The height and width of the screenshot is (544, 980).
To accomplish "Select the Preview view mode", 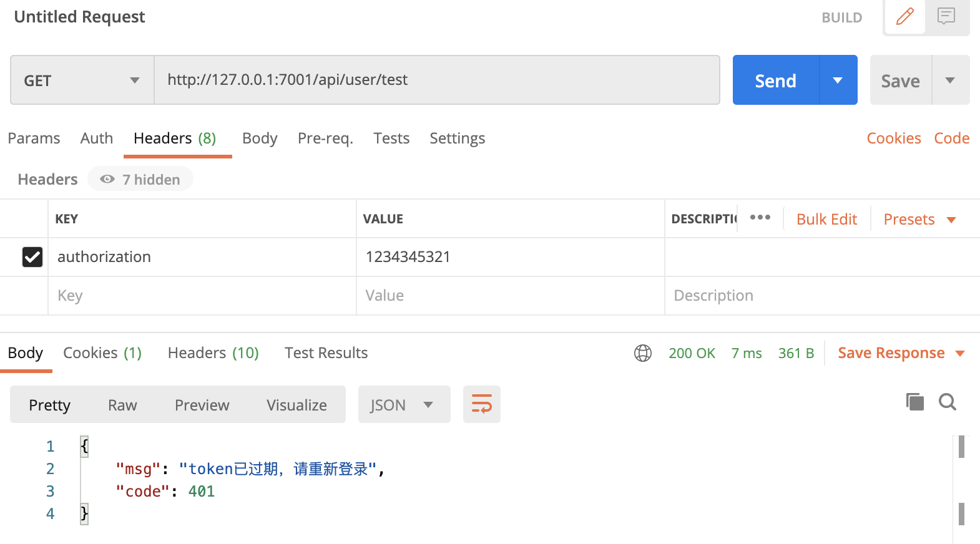I will 202,405.
